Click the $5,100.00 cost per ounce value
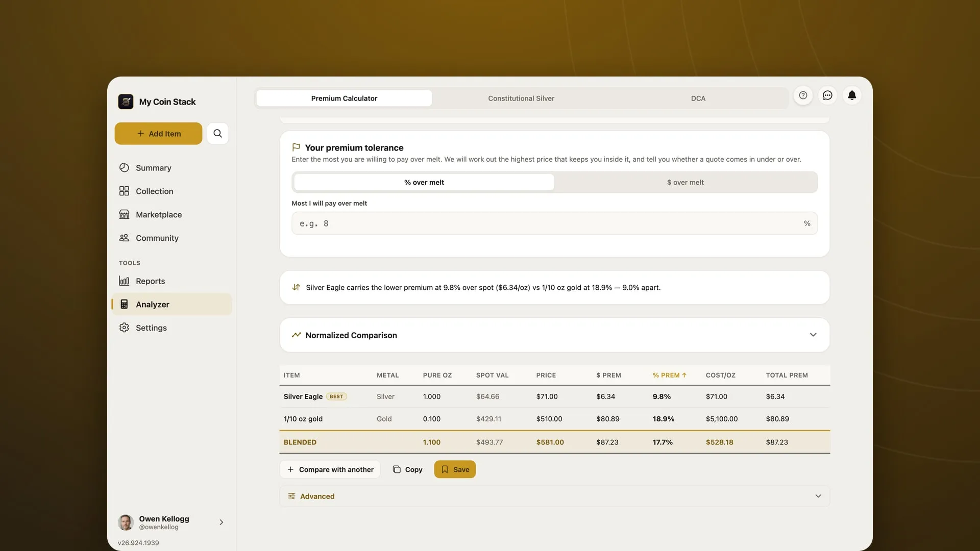The width and height of the screenshot is (980, 551). tap(722, 419)
